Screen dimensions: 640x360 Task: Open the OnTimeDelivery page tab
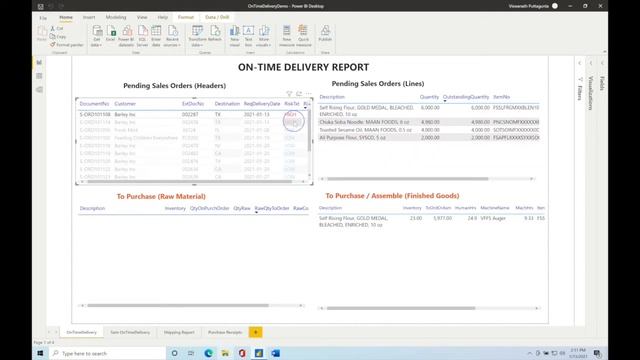click(81, 332)
